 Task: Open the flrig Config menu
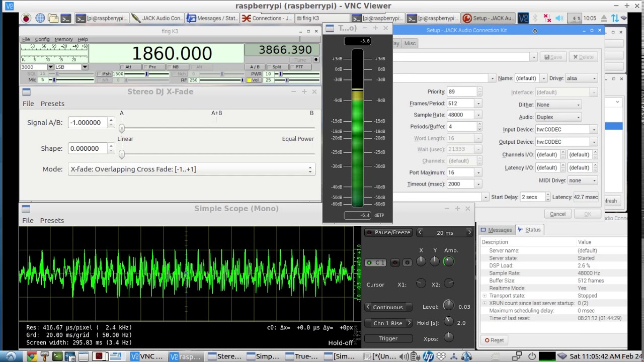pyautogui.click(x=42, y=39)
